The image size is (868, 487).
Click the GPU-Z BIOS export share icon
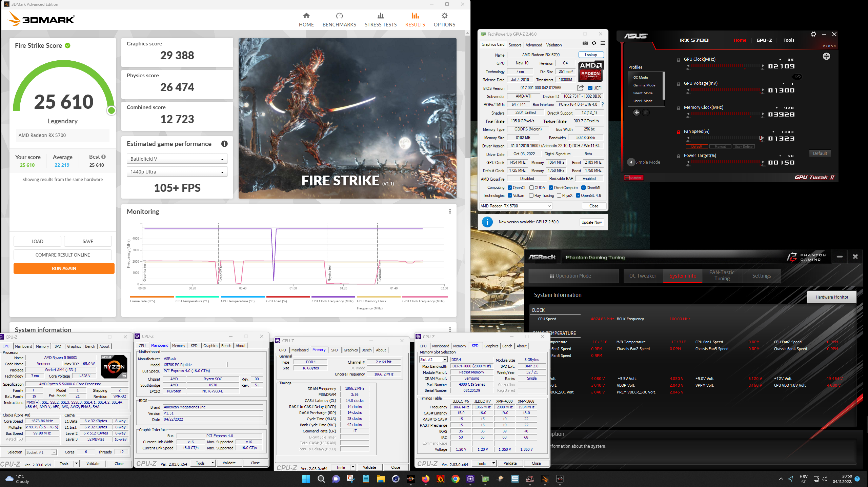click(x=580, y=88)
